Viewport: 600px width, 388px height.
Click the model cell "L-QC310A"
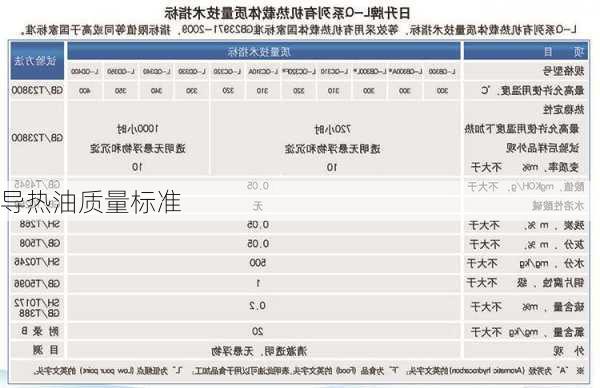[263, 72]
